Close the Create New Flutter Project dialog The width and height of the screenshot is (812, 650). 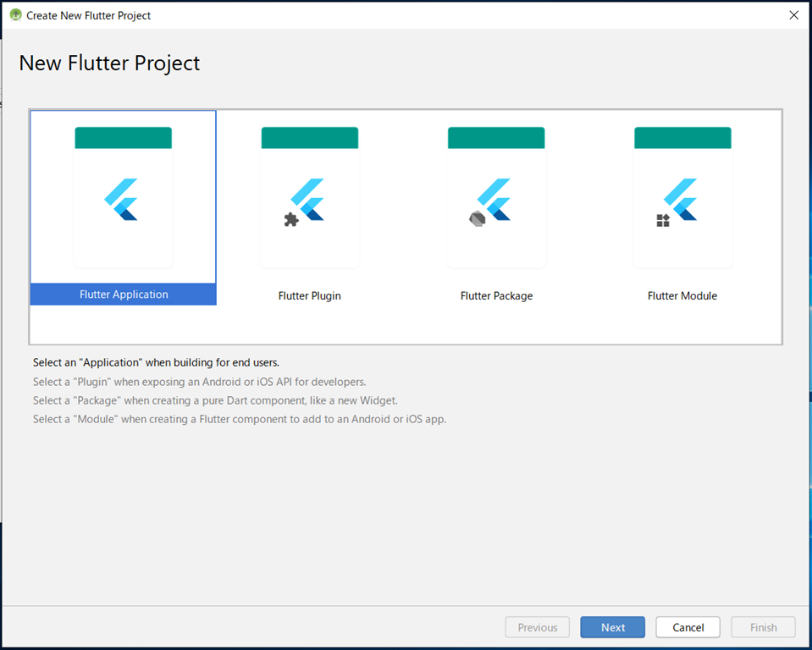pos(793,15)
